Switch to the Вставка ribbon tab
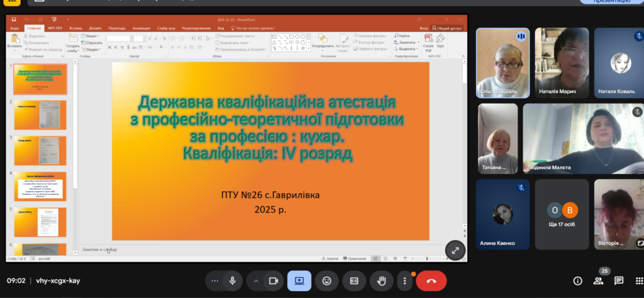 [x=76, y=28]
